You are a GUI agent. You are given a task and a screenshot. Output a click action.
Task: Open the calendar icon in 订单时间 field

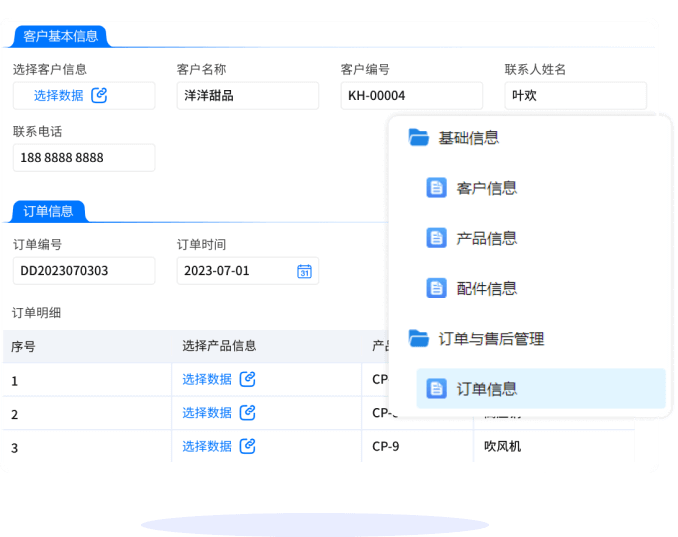point(304,271)
